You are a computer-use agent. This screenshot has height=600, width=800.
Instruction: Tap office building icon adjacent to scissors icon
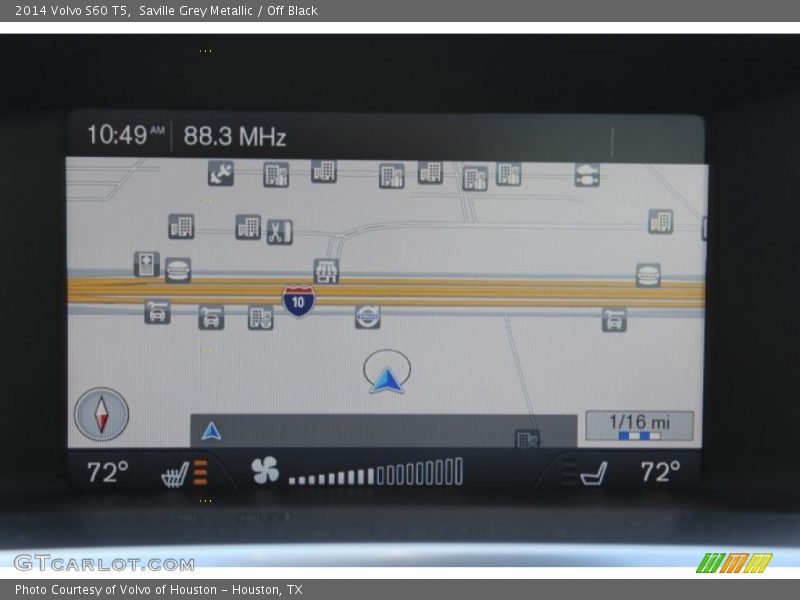pyautogui.click(x=248, y=227)
